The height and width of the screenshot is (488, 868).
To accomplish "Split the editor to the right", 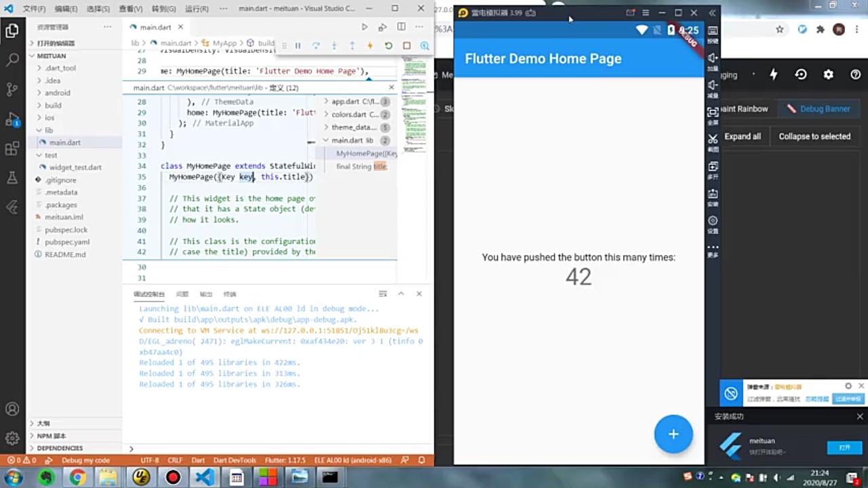I will pos(401,27).
